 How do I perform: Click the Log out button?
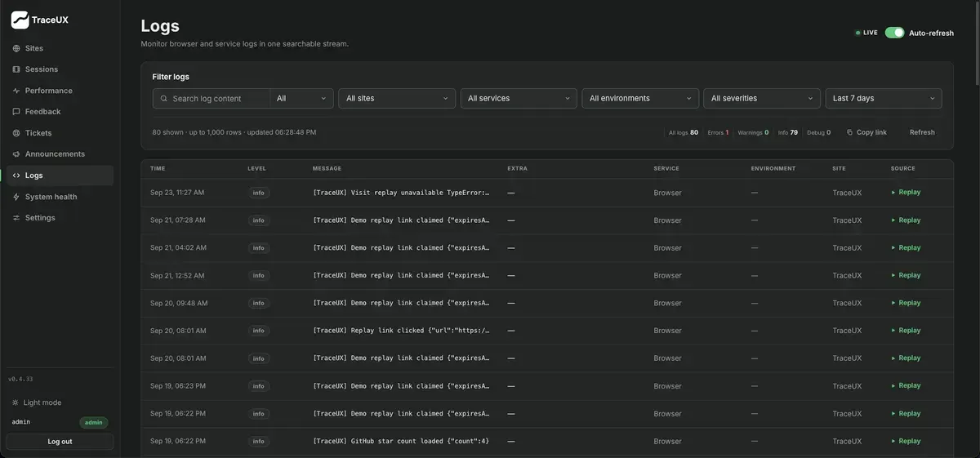(x=60, y=442)
